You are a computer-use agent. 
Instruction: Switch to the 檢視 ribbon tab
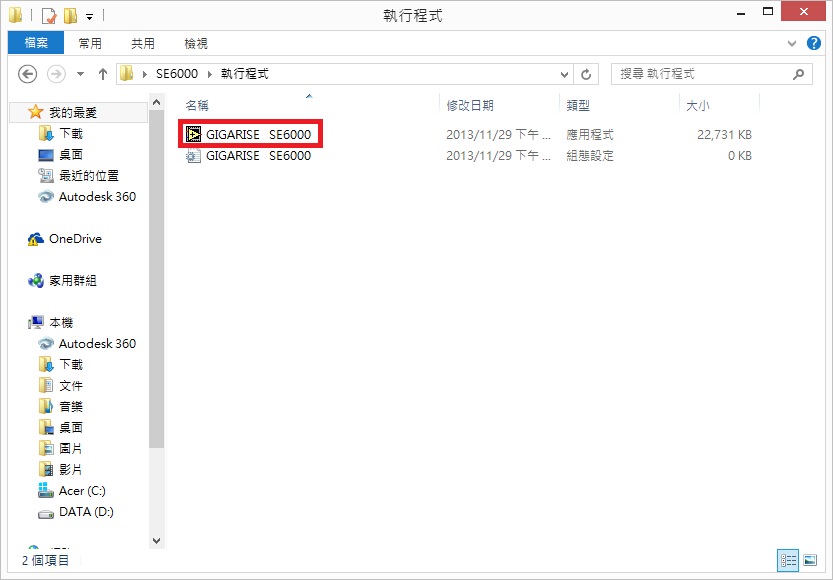pos(196,43)
